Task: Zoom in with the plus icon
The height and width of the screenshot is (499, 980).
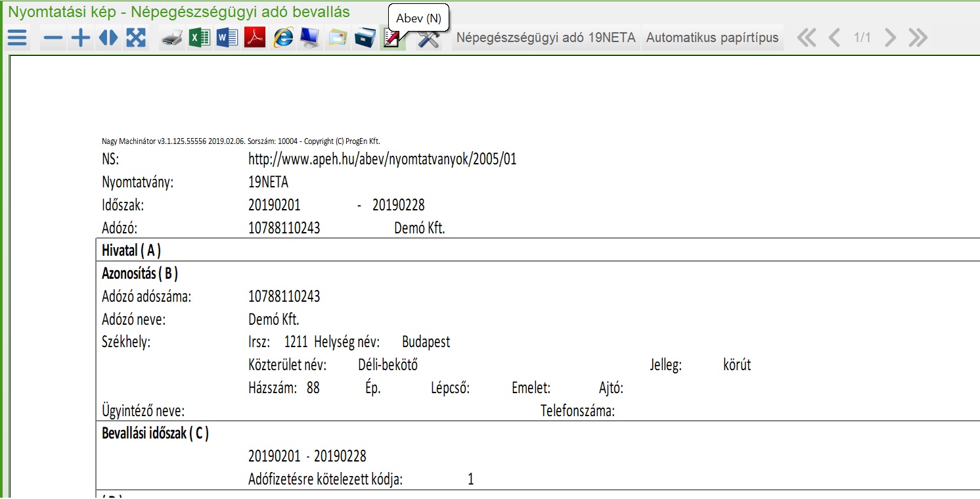Action: [80, 38]
